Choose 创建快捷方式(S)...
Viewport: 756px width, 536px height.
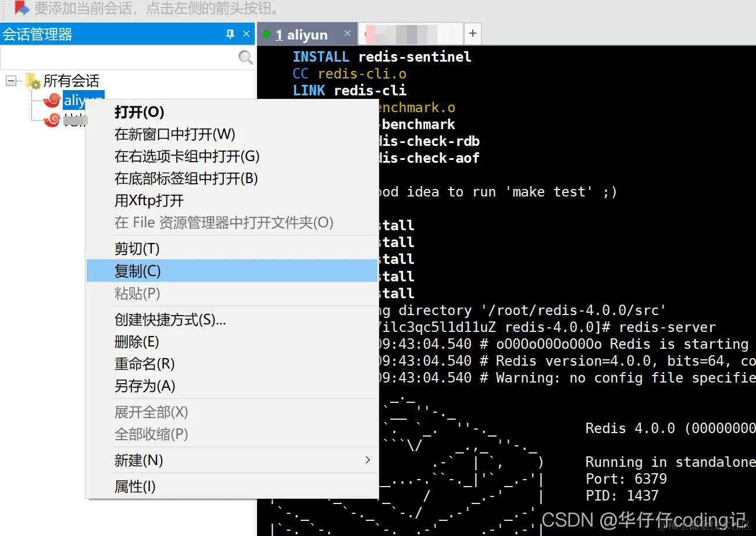(232, 320)
